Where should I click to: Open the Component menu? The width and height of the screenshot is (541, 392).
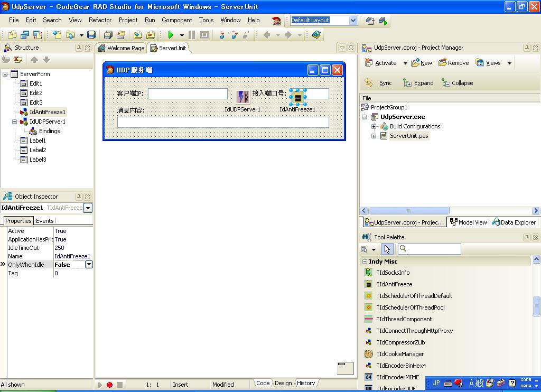pyautogui.click(x=176, y=20)
